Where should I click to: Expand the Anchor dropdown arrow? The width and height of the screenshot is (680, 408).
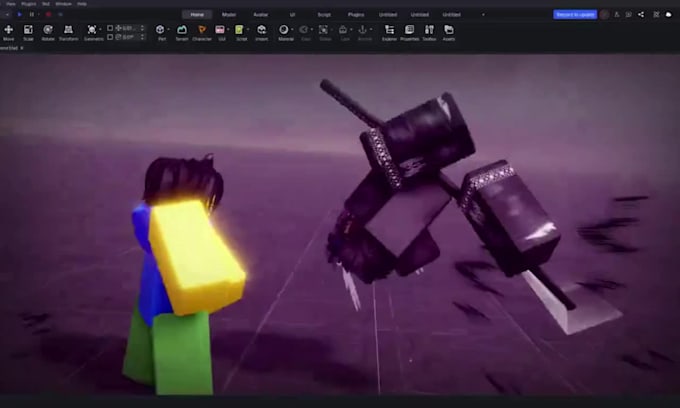coord(371,29)
